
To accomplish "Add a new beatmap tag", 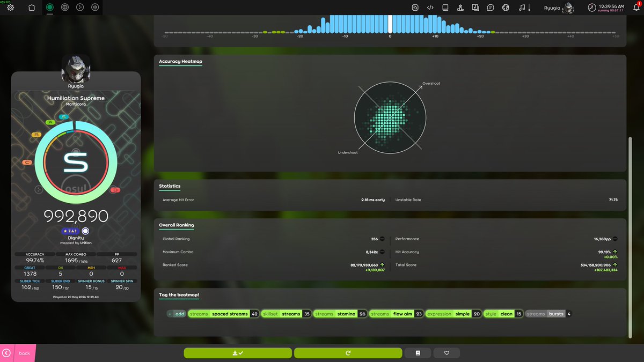I will tap(177, 314).
